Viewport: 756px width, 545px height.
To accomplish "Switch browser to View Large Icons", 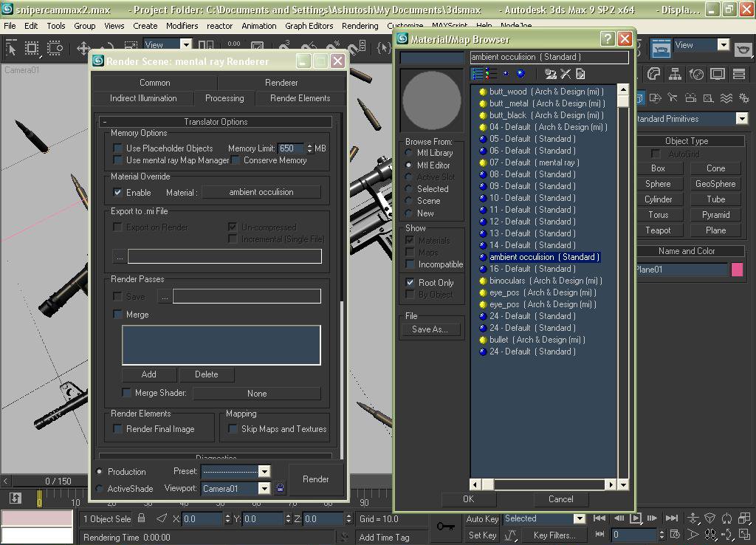I will point(520,74).
